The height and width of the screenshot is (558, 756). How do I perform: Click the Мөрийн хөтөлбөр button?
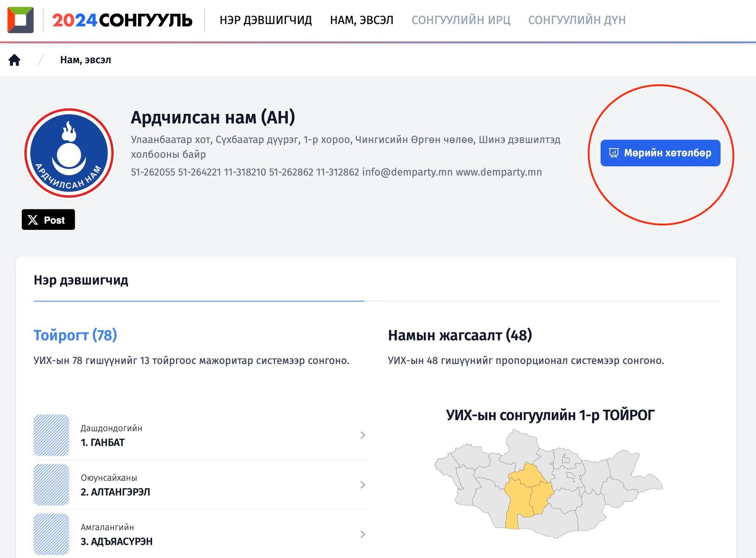click(x=660, y=152)
